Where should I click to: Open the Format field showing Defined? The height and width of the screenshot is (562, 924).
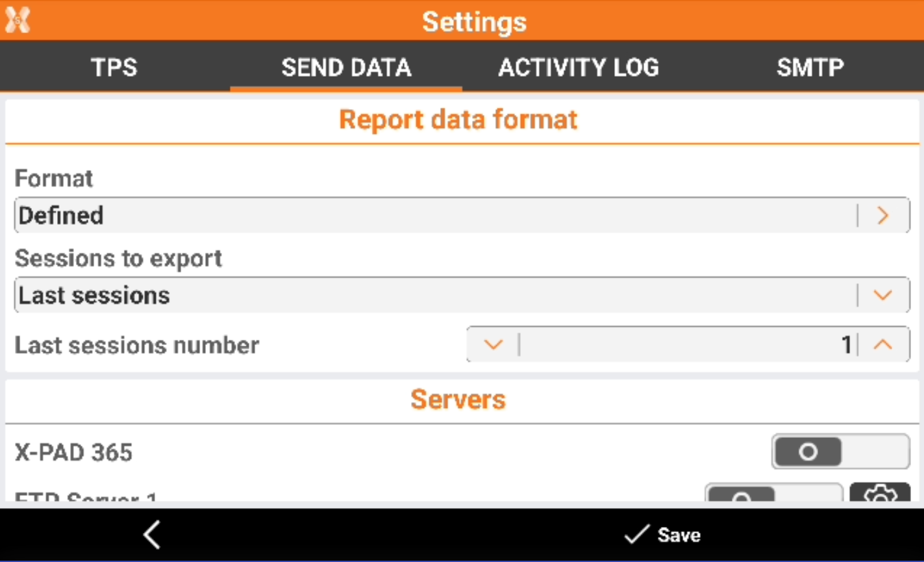pos(435,216)
